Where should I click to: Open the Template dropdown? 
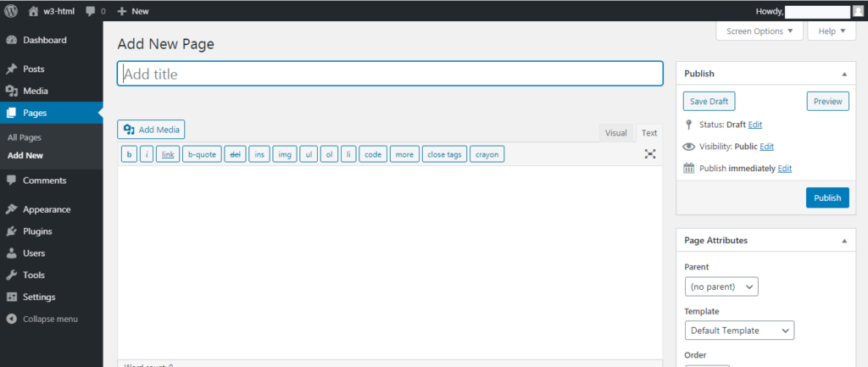(x=739, y=330)
